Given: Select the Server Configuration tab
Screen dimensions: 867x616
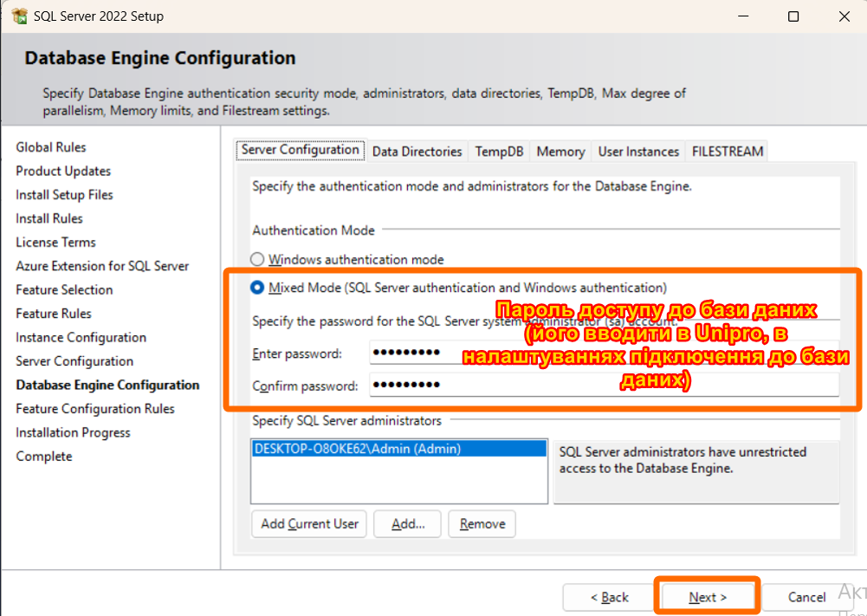Looking at the screenshot, I should pos(301,150).
